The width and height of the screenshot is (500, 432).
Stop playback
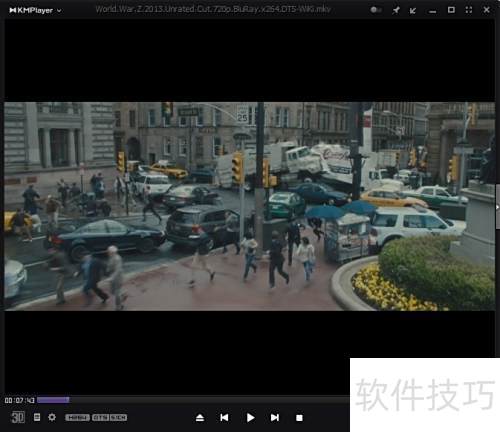click(299, 418)
